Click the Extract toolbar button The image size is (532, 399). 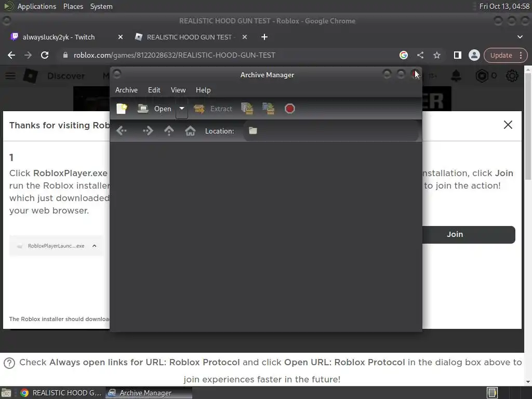[213, 109]
